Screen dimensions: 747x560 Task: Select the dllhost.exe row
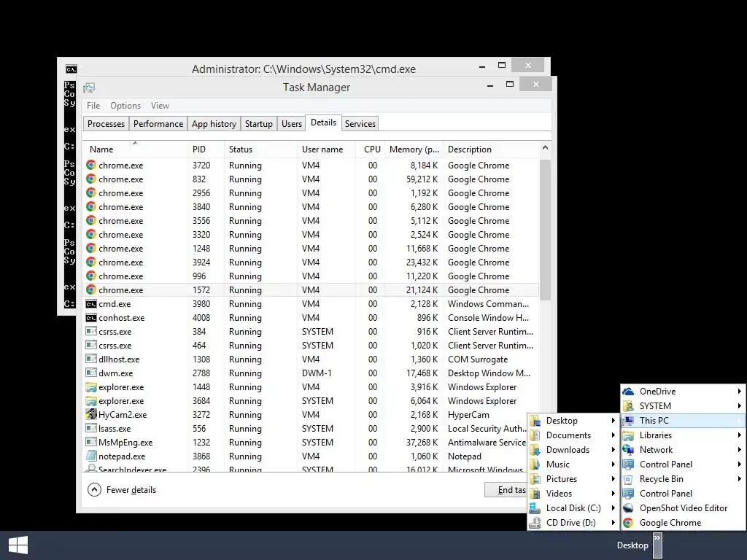point(311,359)
